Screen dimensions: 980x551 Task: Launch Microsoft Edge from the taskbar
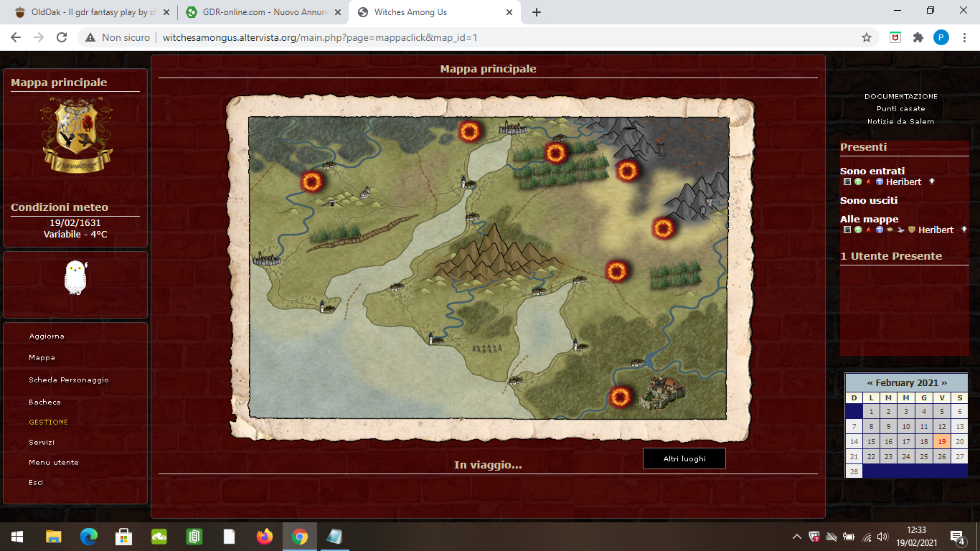[x=89, y=537]
